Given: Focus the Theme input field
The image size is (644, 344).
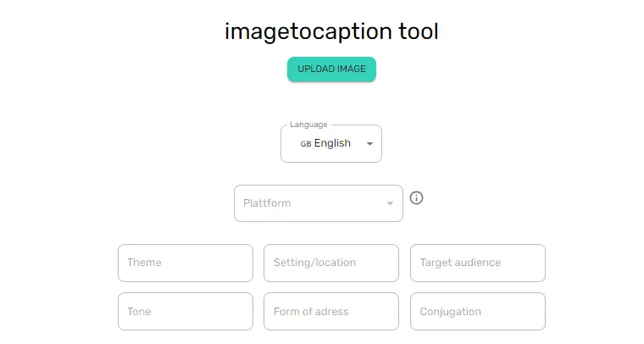Looking at the screenshot, I should pyautogui.click(x=186, y=263).
